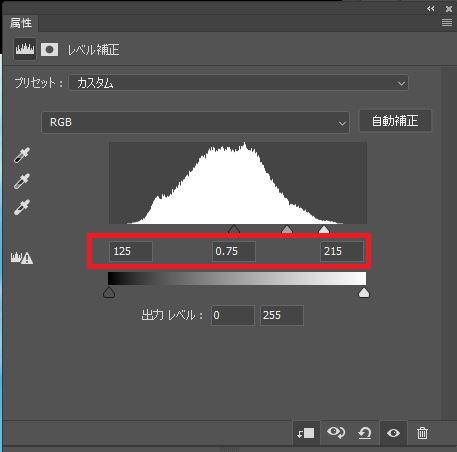Image resolution: width=457 pixels, height=452 pixels.
Task: Open the RGB channel dropdown
Action: (x=195, y=122)
